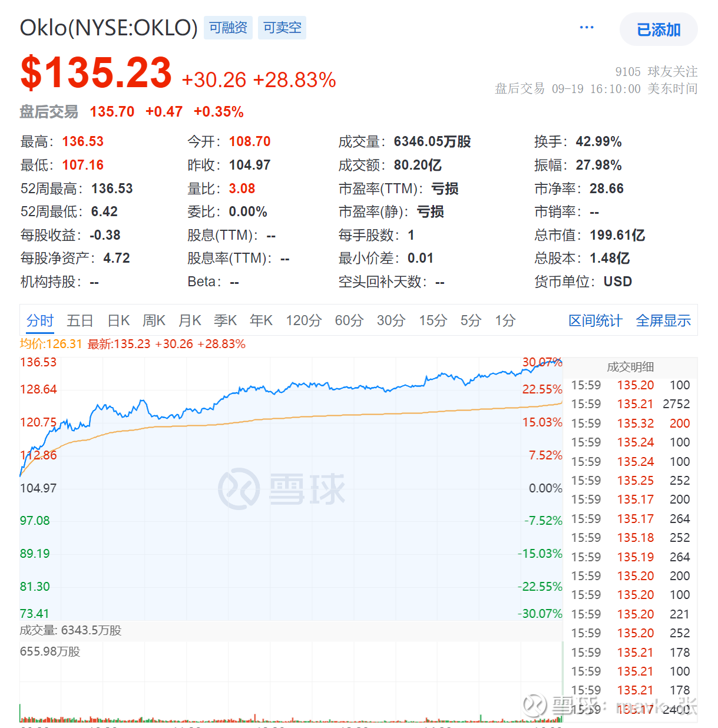
Task: Click the 135.25 trade row price
Action: click(636, 481)
